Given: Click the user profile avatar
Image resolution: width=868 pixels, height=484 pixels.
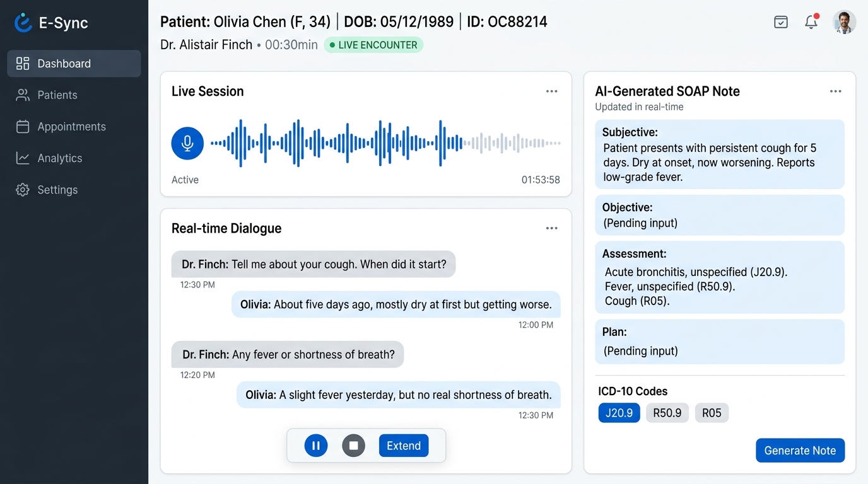Looking at the screenshot, I should 844,22.
